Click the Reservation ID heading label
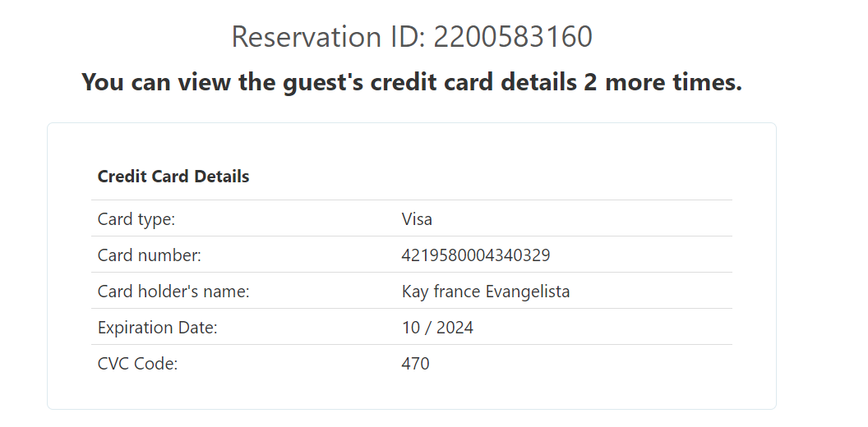This screenshot has height=427, width=868. (329, 37)
